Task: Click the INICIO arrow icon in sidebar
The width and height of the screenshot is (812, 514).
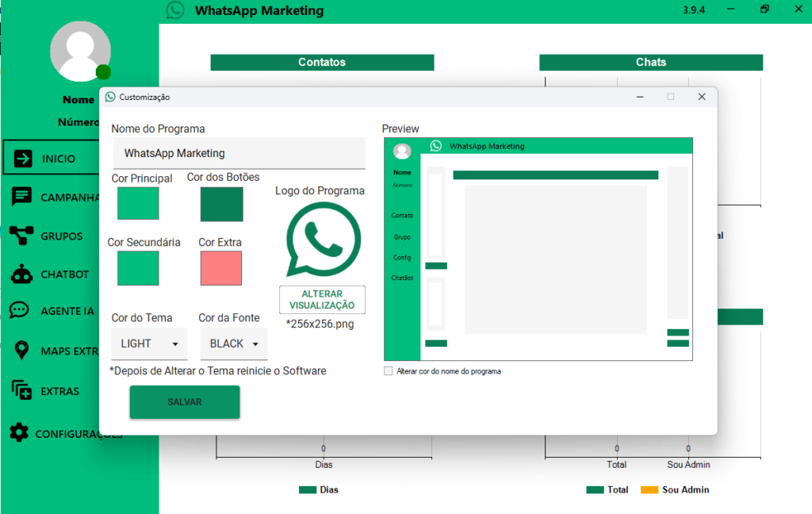Action: point(23,158)
